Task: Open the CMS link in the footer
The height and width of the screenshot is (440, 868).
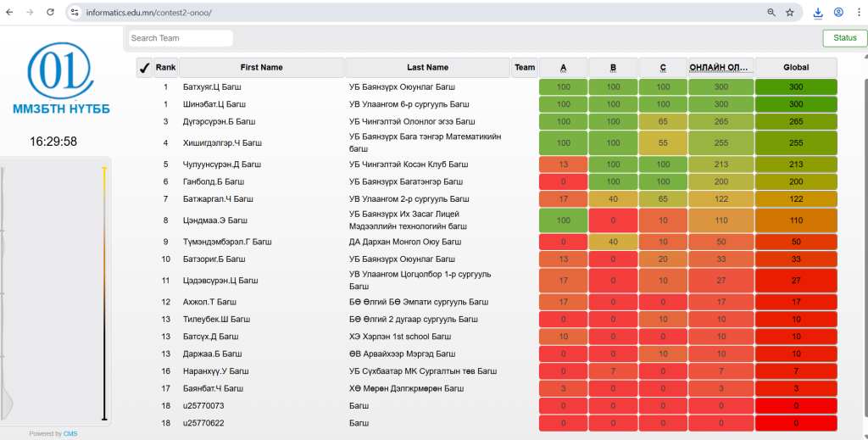Action: point(70,434)
